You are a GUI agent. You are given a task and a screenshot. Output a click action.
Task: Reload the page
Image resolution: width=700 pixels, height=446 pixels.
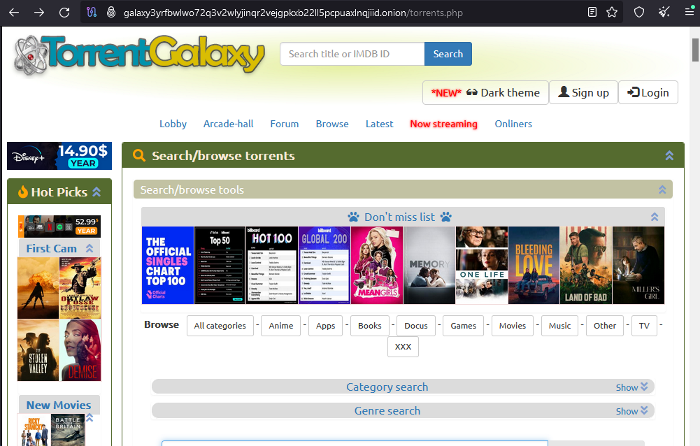64,13
